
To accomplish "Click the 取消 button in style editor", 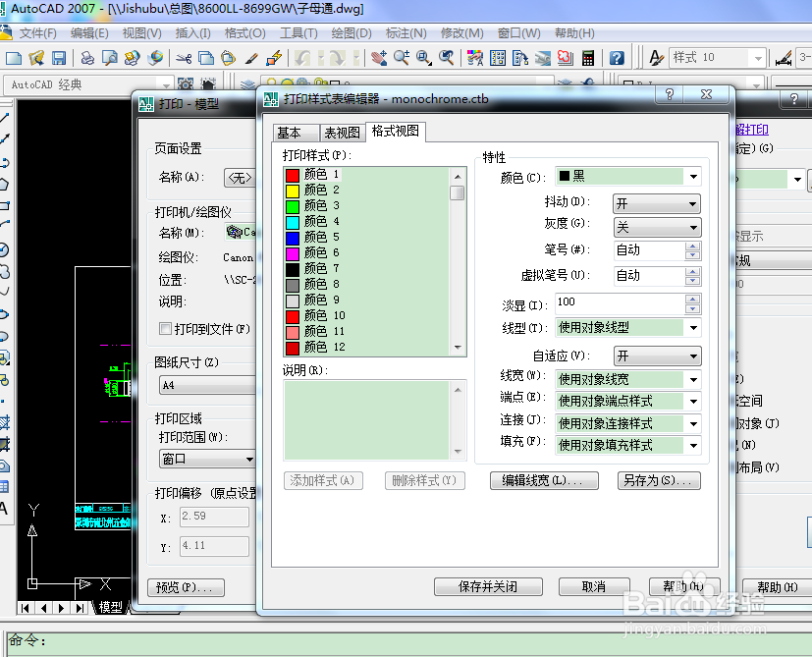I will [x=594, y=586].
